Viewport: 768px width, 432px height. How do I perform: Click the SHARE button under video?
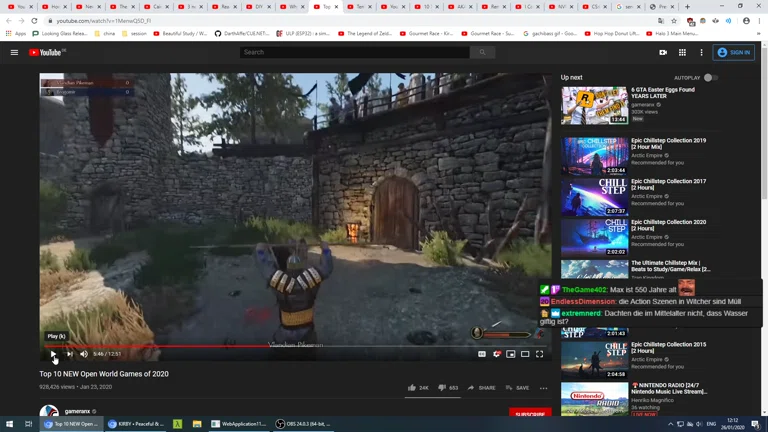click(x=481, y=388)
